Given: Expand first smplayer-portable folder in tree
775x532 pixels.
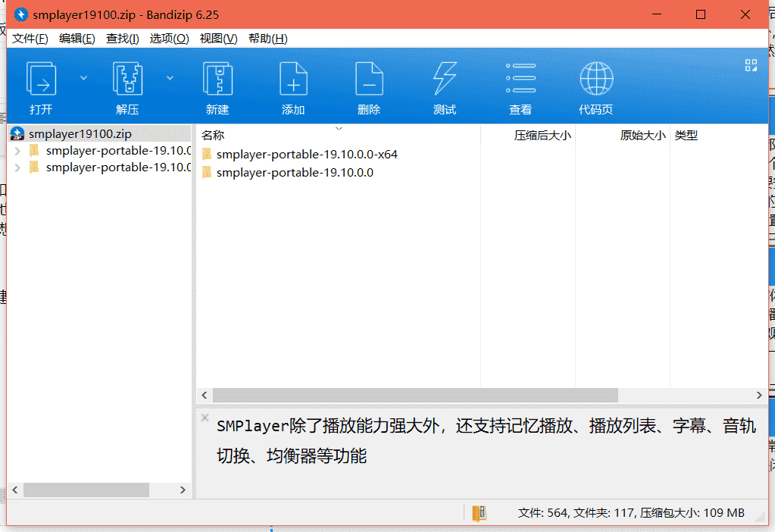Looking at the screenshot, I should pos(17,151).
